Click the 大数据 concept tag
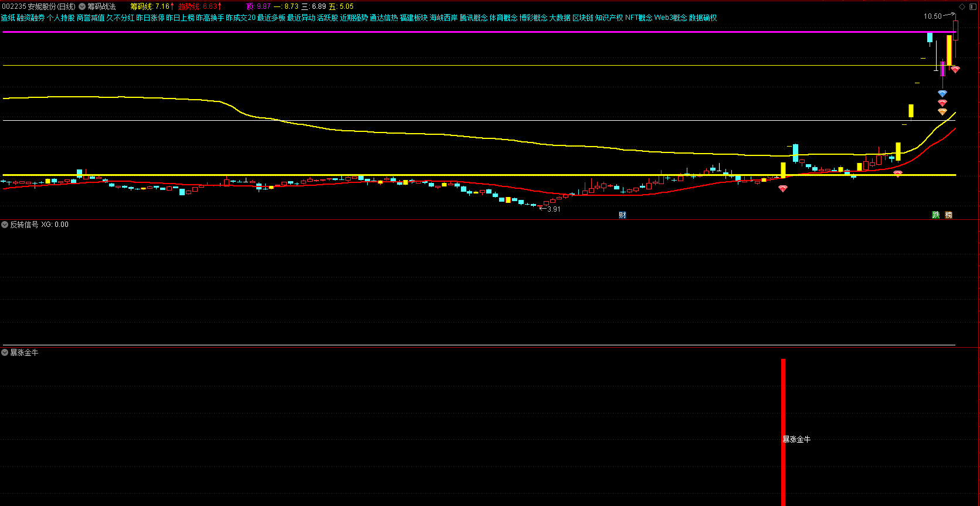 pyautogui.click(x=560, y=18)
